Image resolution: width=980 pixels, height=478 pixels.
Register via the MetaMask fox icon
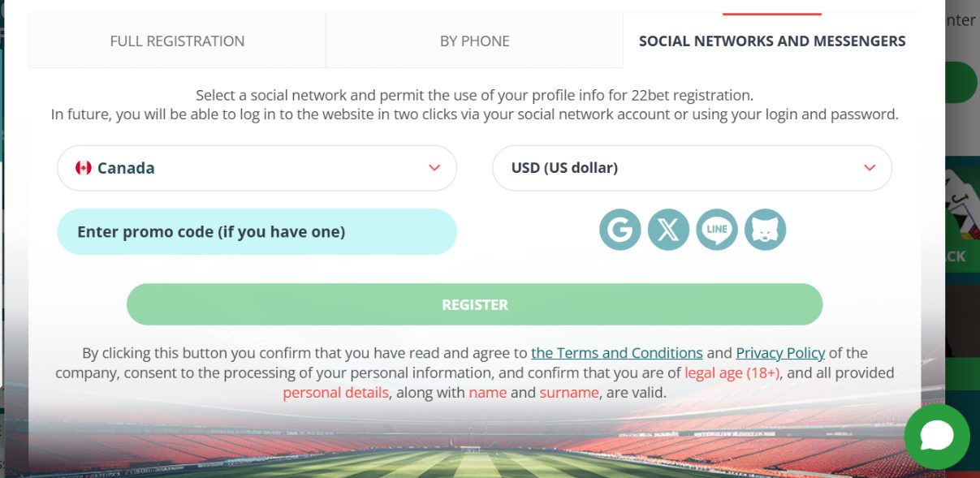point(765,230)
